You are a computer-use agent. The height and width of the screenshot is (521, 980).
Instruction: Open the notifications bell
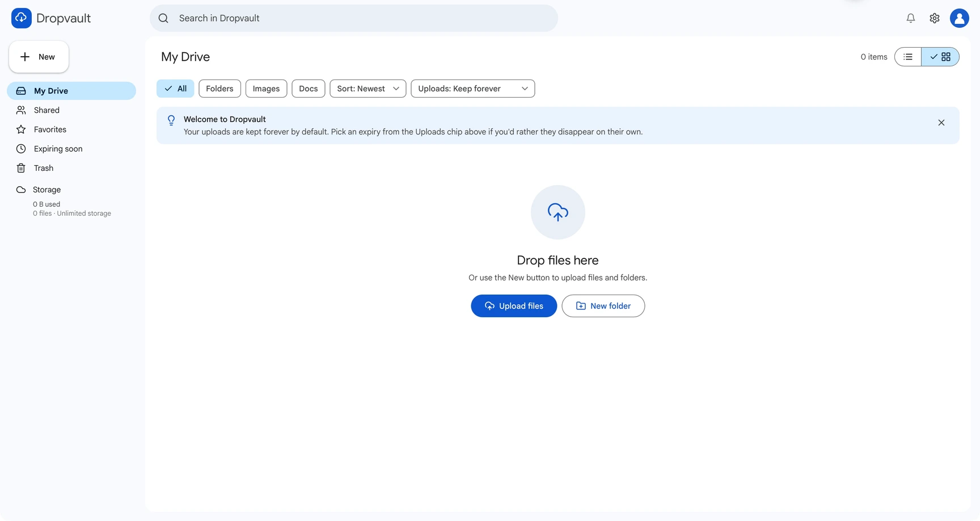(x=911, y=18)
